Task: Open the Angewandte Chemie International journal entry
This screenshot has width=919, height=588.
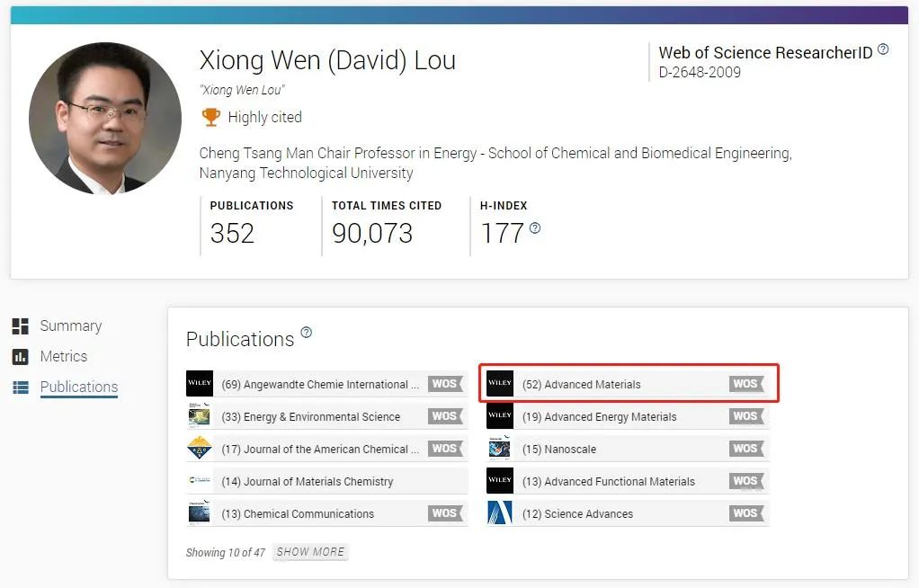Action: coord(326,384)
